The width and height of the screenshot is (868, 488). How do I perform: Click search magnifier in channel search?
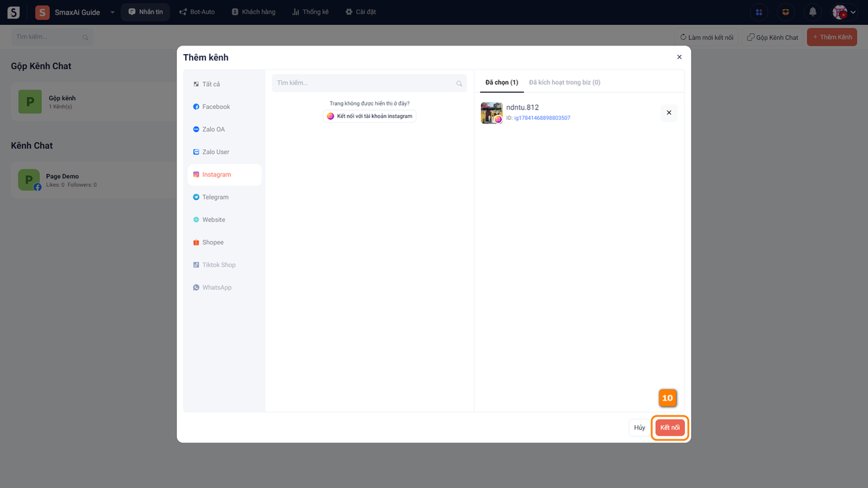(459, 83)
